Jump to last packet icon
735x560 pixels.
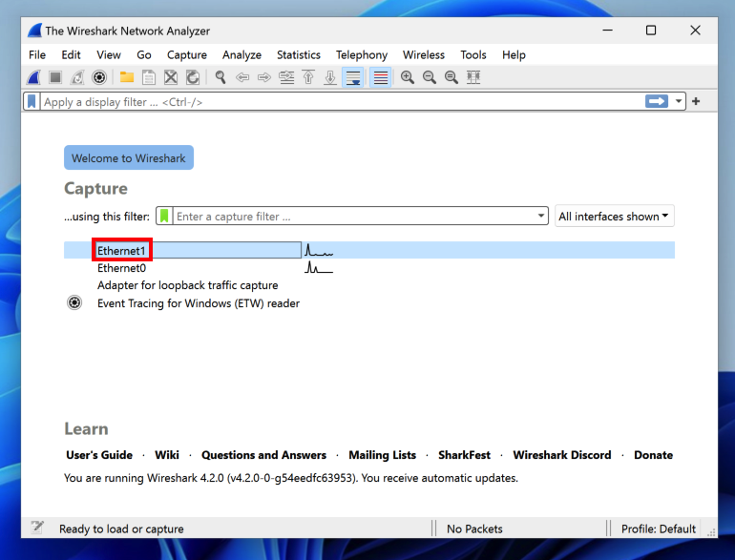[330, 77]
